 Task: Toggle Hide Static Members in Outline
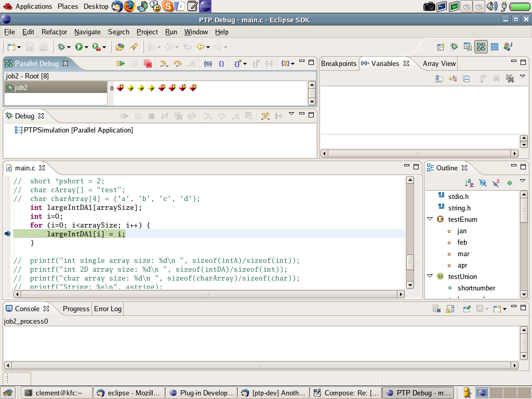(496, 183)
